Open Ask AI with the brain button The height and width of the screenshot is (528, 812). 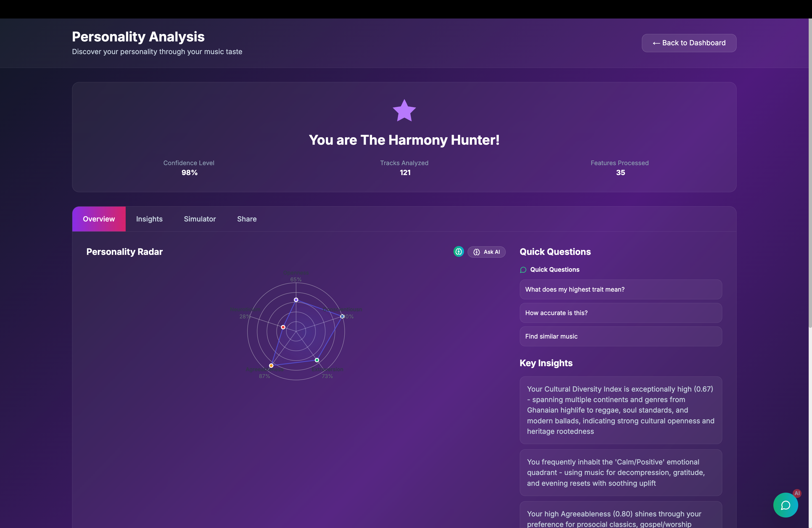487,252
